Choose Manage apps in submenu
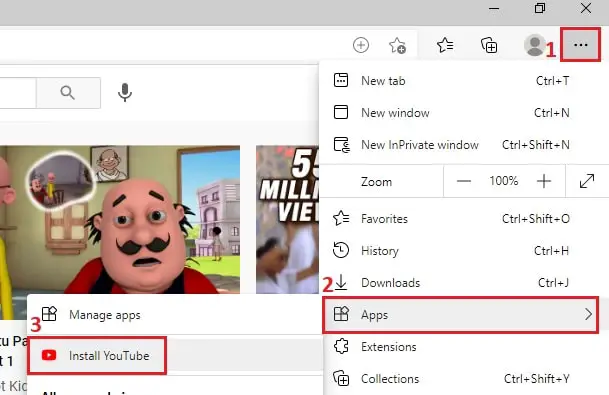 tap(175, 314)
